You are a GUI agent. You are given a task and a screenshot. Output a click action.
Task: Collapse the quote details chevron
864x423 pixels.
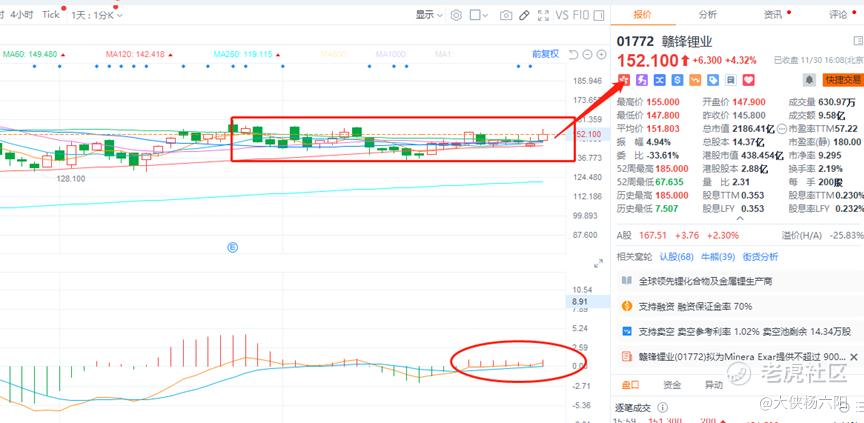click(740, 219)
